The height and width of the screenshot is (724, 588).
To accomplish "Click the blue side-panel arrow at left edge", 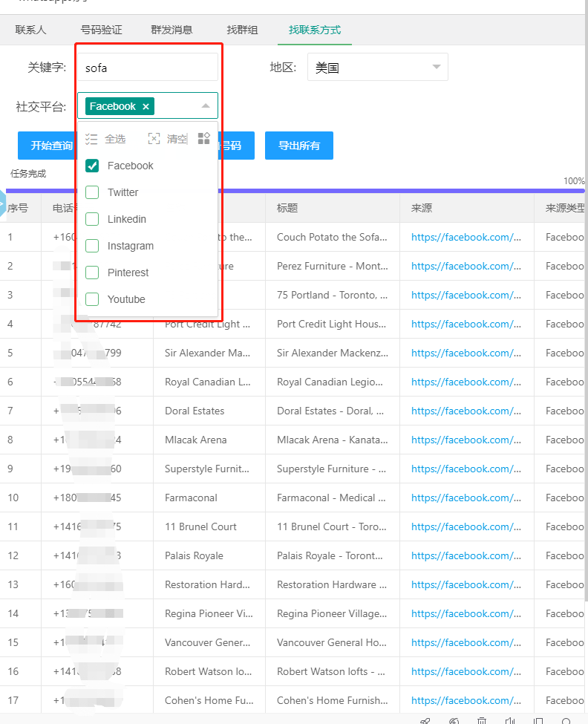I will (2, 205).
